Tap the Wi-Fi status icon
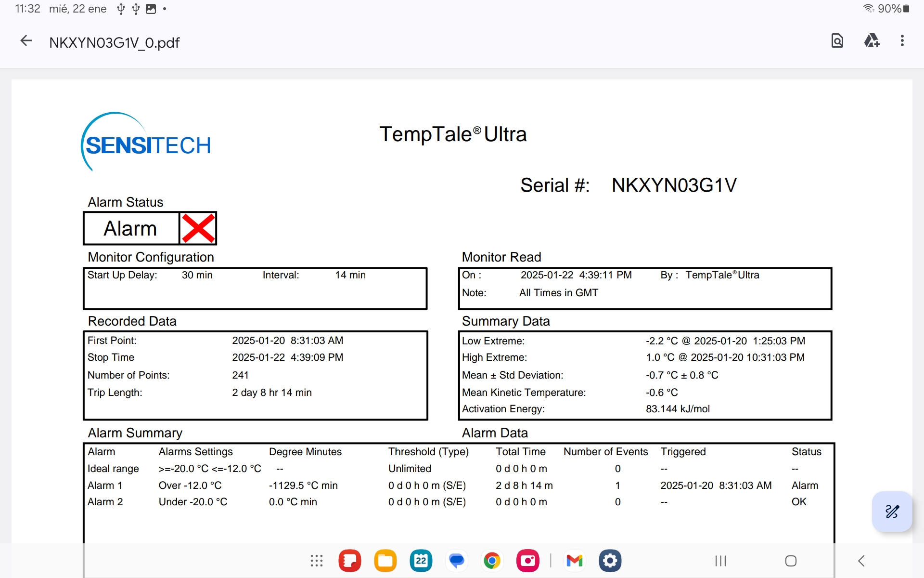 coord(868,8)
